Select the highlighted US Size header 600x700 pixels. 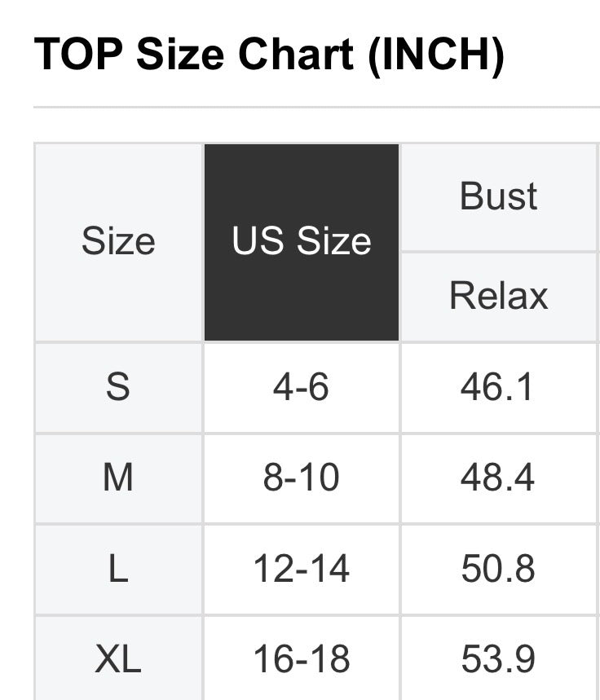302,242
